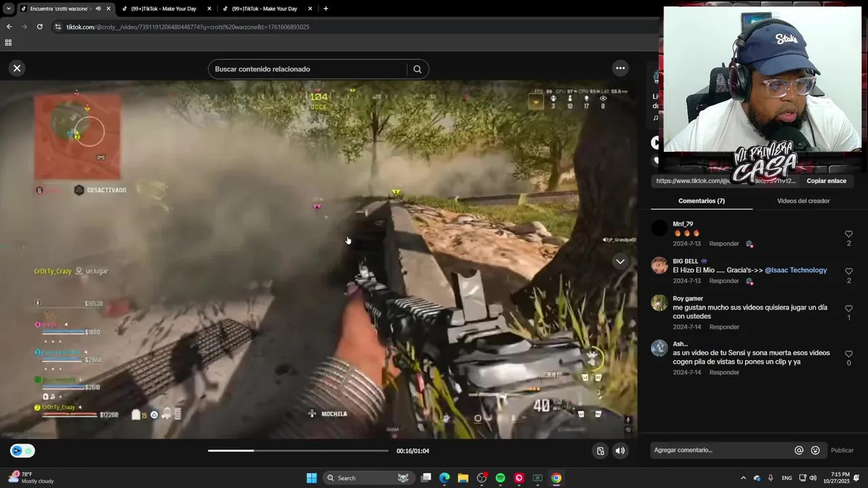Screen dimensions: 868x488
Task: Open Spotify from the taskbar
Action: point(500,478)
